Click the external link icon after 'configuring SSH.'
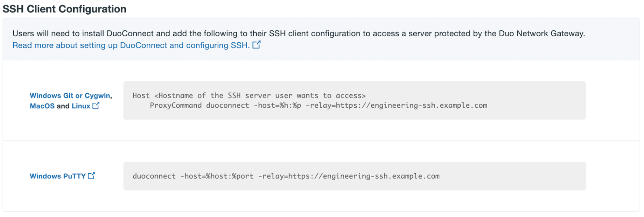The width and height of the screenshot is (644, 217). coord(256,45)
